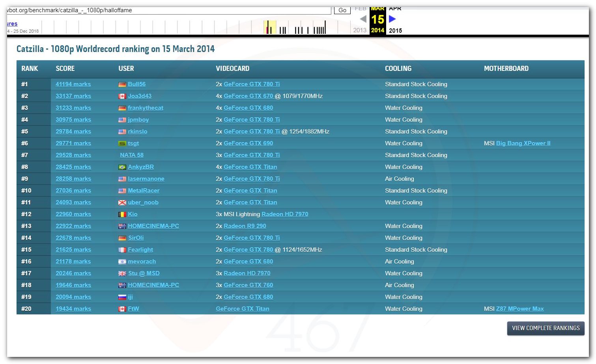
Task: Click the COOLING column header
Action: (x=398, y=69)
